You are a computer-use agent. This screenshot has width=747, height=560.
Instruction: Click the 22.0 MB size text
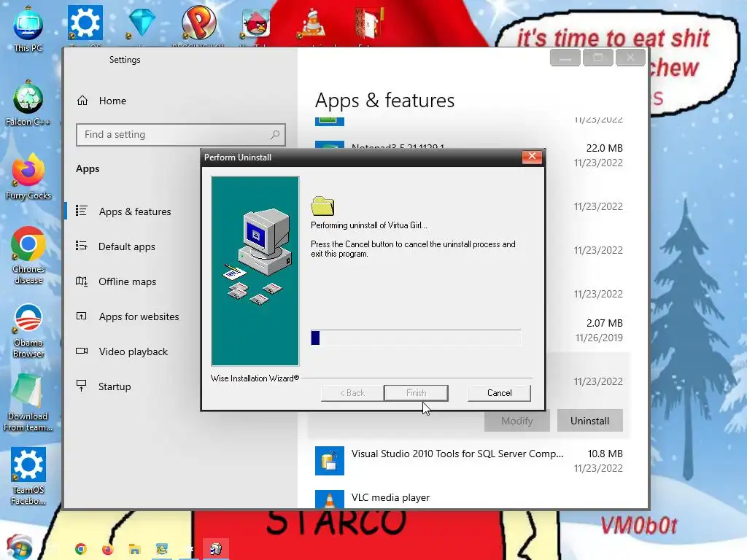(x=604, y=148)
